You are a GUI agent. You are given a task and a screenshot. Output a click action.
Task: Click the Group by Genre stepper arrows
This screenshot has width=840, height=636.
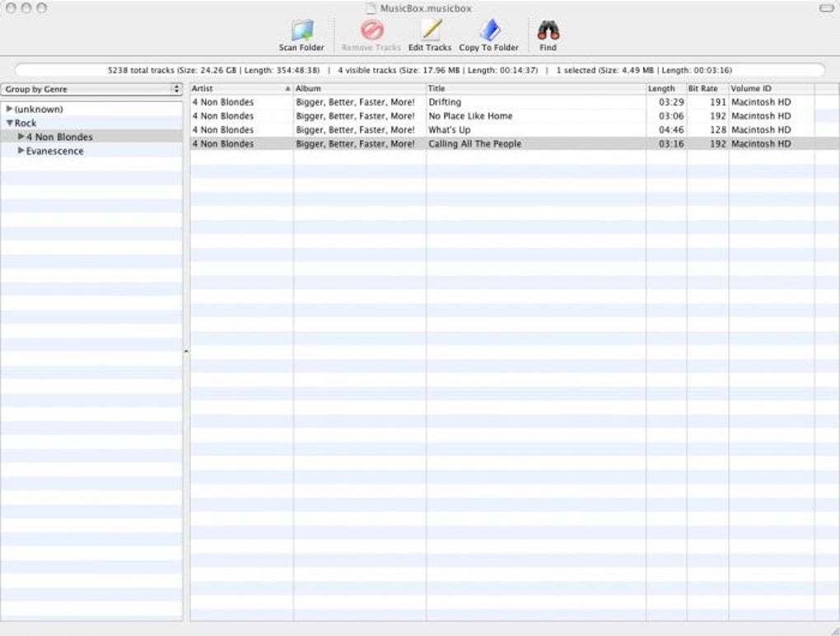177,88
